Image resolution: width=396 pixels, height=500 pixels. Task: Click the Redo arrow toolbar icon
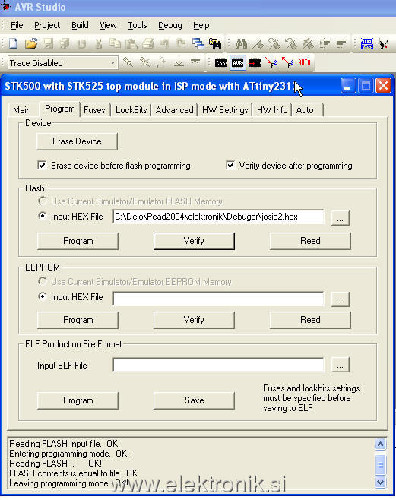pyautogui.click(x=181, y=44)
